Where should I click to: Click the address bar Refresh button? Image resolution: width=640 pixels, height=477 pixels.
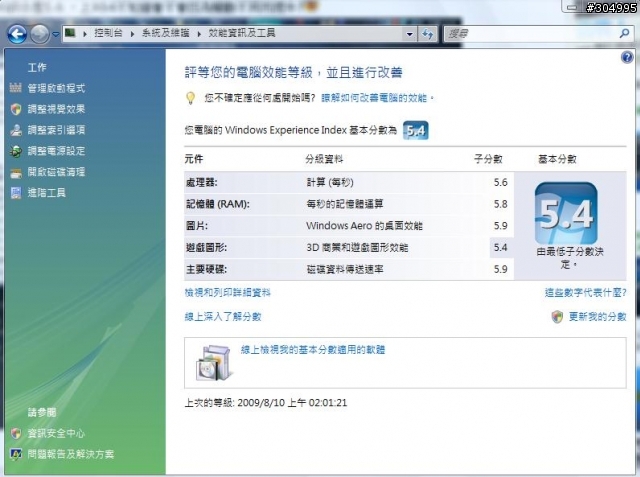pos(427,34)
